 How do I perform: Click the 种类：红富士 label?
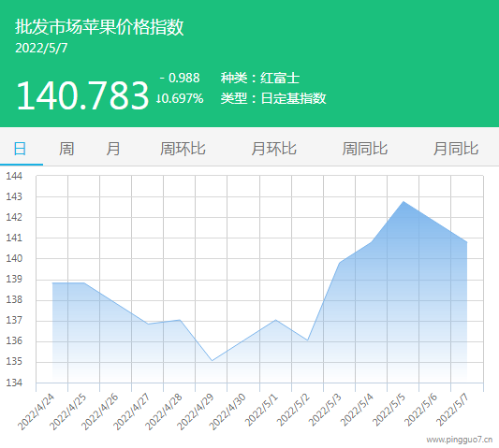coord(260,78)
